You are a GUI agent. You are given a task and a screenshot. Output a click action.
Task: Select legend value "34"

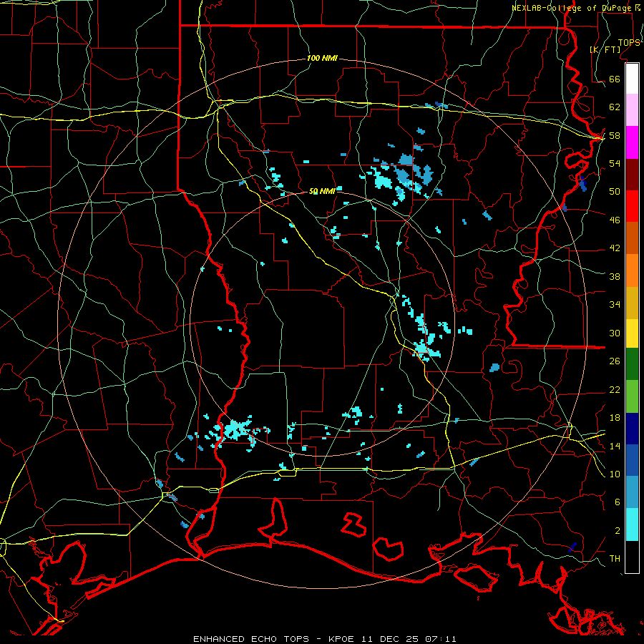(x=615, y=305)
